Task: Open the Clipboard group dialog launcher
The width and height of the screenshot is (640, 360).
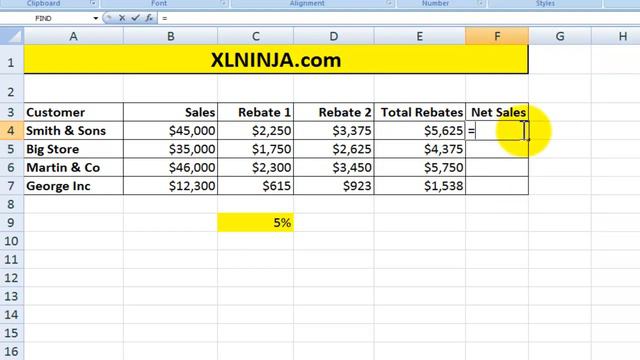Action: pos(93,3)
